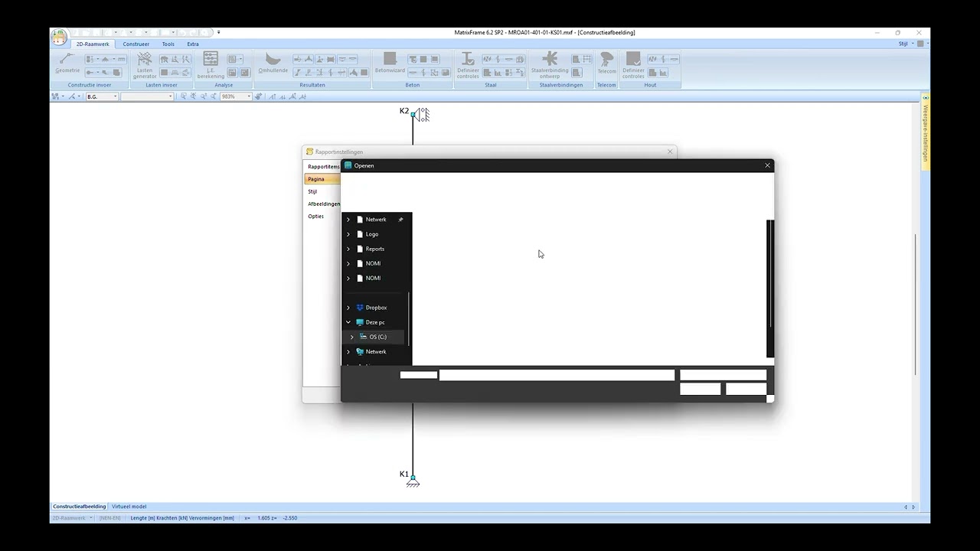Select Netwerk location below OS (C:)
Screen dimensions: 980x551
point(375,352)
